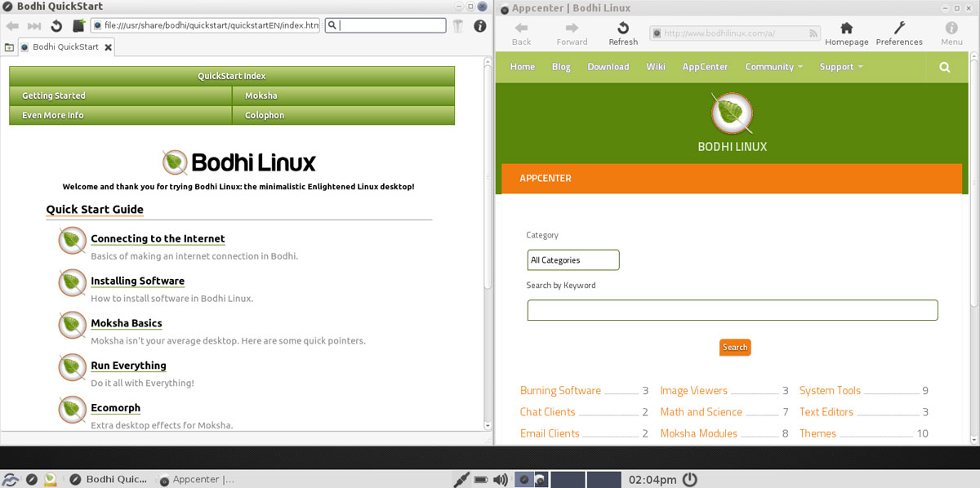Open the Run Everything guide

point(128,366)
